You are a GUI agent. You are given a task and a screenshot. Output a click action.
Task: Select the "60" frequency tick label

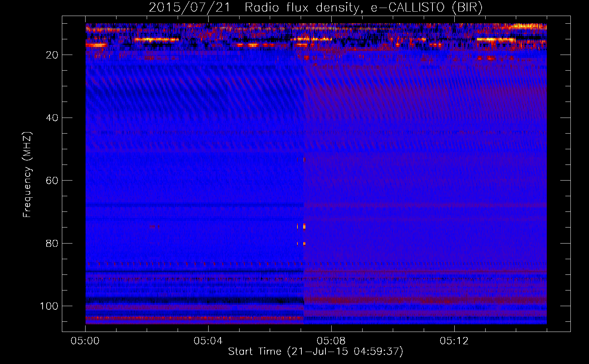coord(52,181)
